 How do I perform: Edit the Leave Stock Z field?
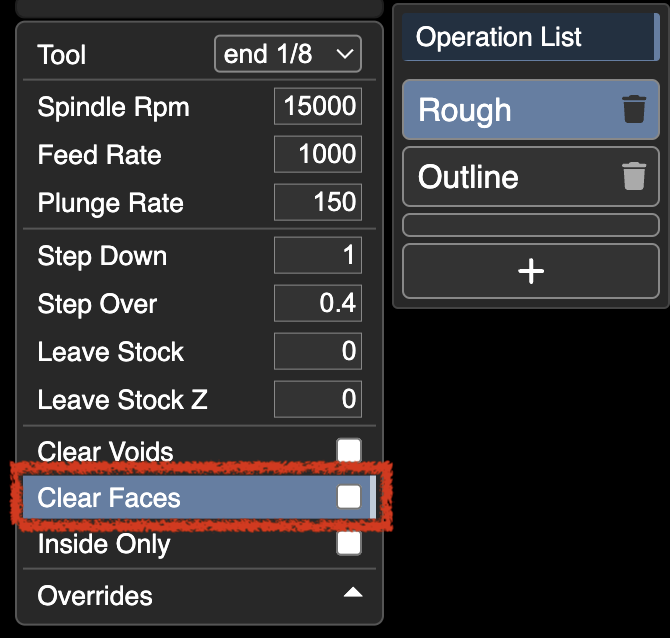point(318,399)
